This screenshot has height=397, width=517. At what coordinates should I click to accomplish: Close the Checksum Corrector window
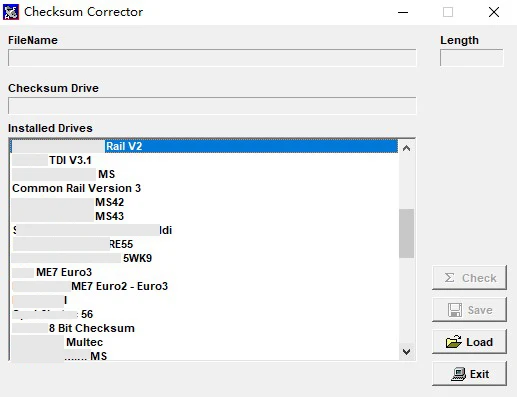point(494,12)
